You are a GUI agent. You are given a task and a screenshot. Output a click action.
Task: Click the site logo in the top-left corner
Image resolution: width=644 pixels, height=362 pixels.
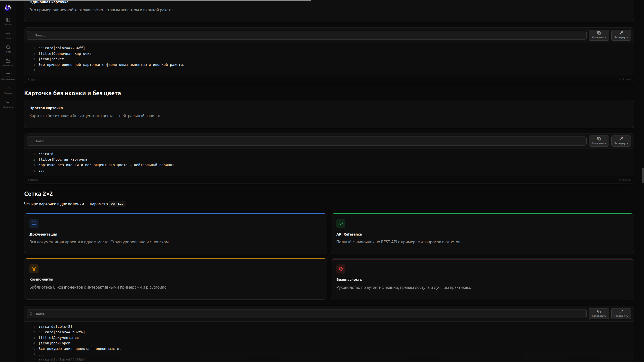(8, 8)
